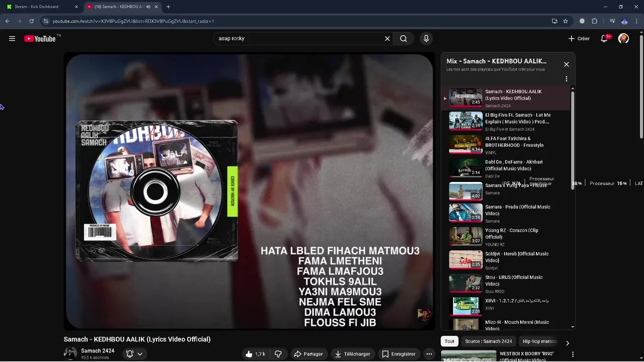644x362 pixels.
Task: Switch to the Samach YouTube tab
Action: coord(122,7)
